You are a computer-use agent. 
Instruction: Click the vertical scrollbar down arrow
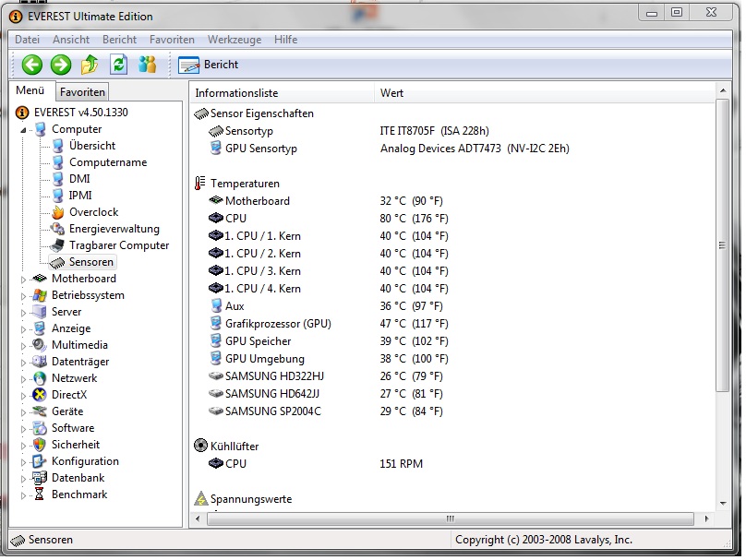pyautogui.click(x=723, y=504)
